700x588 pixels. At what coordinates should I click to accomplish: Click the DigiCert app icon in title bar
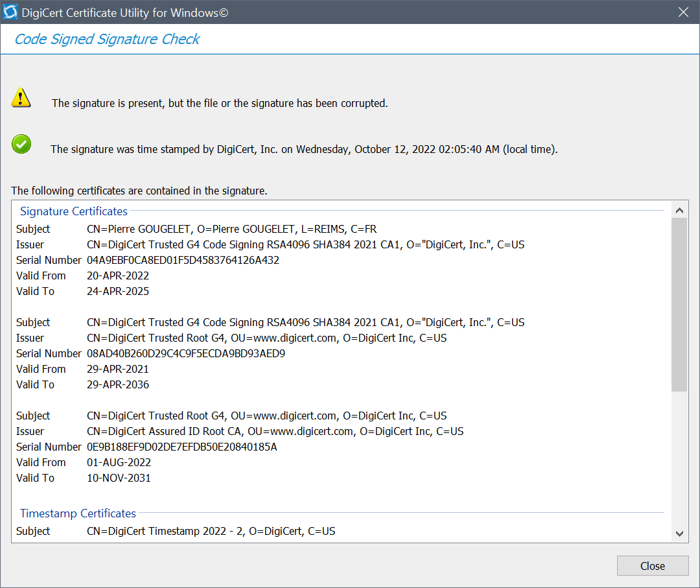[x=11, y=12]
